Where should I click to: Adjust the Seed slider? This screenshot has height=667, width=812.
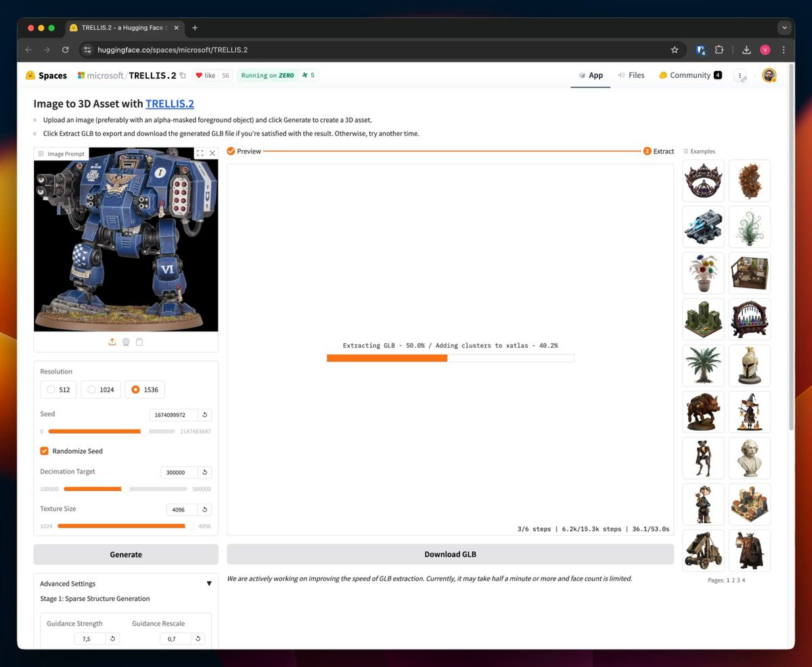click(111, 431)
